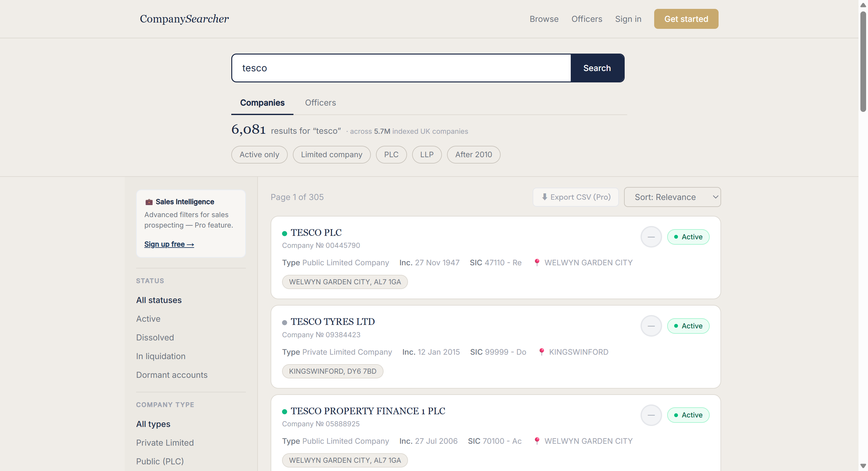Screen dimensions: 868x471
Task: Click 'Inc. 12 Jan 2015' text
Action: 431,352
